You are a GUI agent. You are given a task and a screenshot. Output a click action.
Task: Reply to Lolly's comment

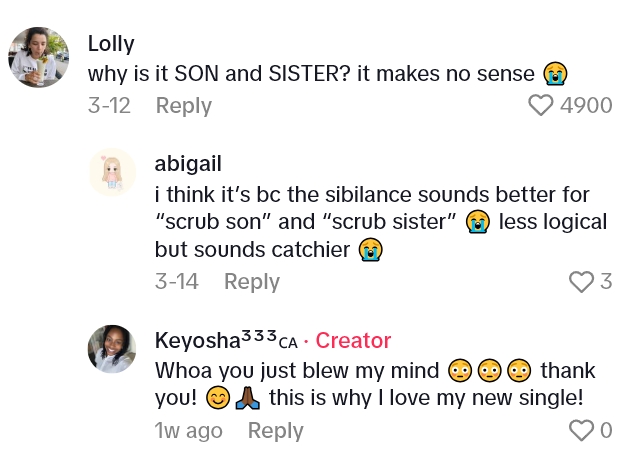point(184,105)
